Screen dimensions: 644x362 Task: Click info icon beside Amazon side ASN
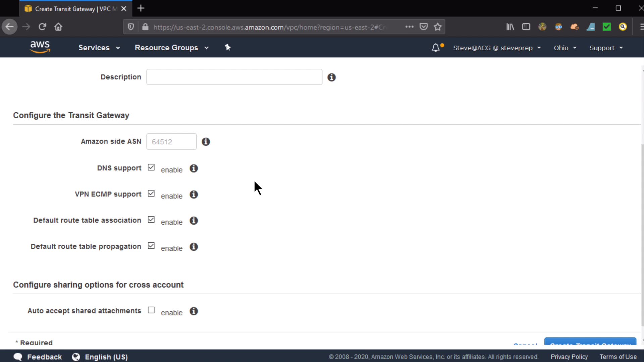[x=206, y=142]
